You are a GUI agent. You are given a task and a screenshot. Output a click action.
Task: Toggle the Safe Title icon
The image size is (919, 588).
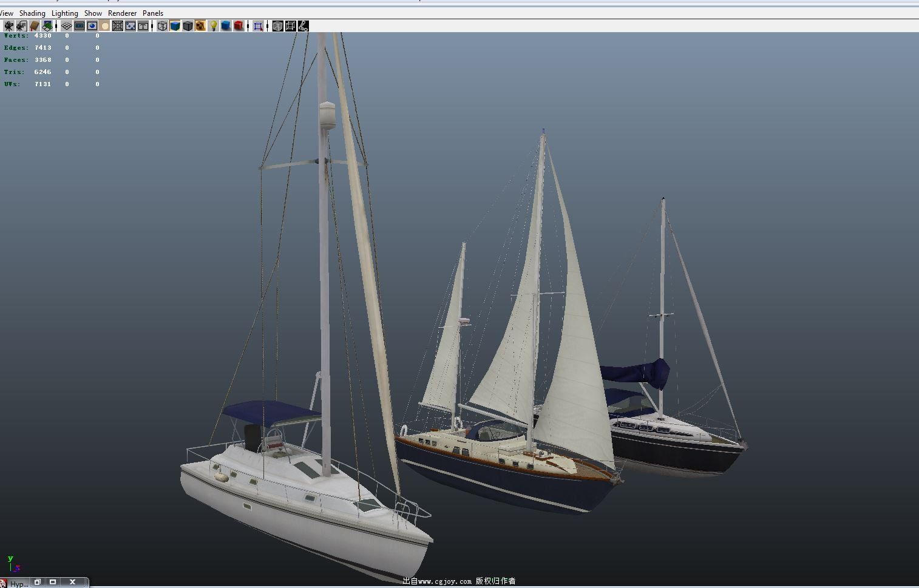coord(143,26)
